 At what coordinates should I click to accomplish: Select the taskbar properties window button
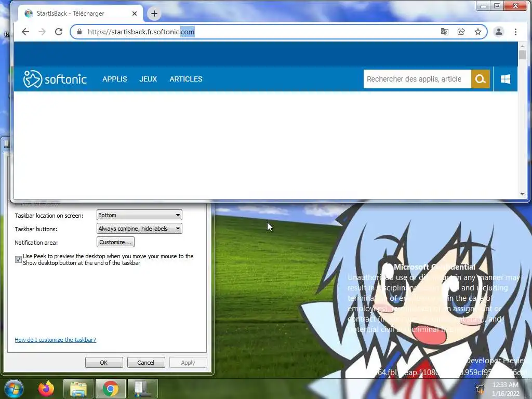(x=142, y=389)
